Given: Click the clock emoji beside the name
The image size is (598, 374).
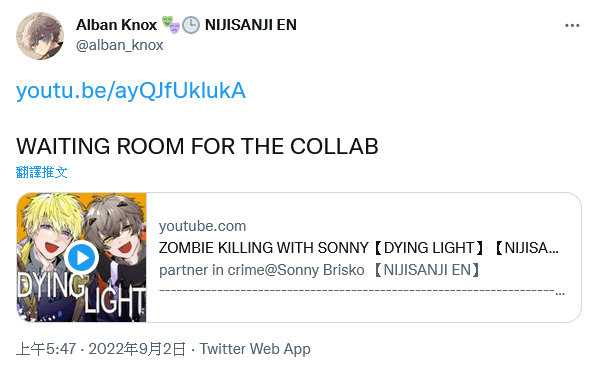Looking at the screenshot, I should pos(191,26).
